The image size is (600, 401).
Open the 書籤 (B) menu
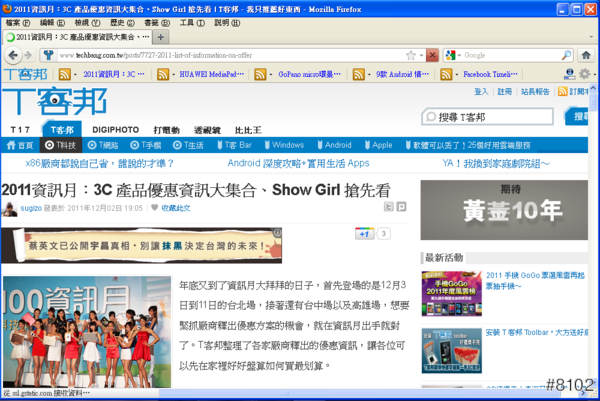[x=157, y=23]
